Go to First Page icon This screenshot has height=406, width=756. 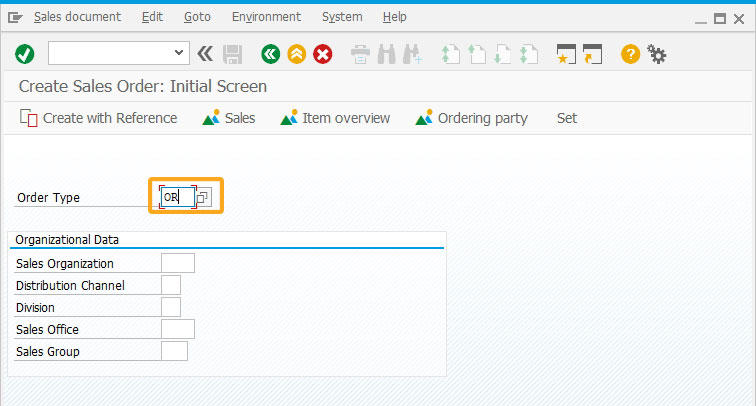click(450, 54)
